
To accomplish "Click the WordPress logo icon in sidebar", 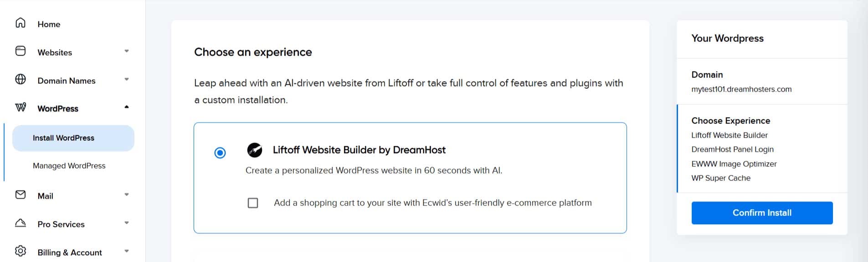I will [21, 108].
